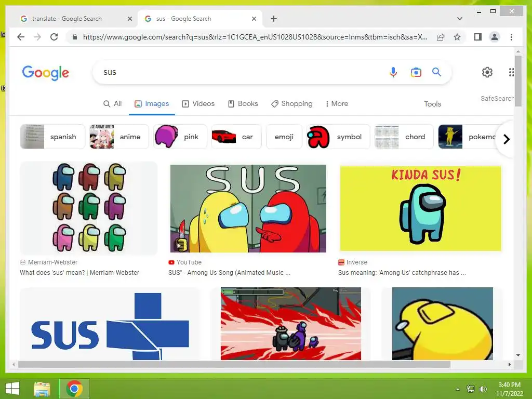Close the sus - Google Search tab
The image size is (532, 399).
pos(254,19)
